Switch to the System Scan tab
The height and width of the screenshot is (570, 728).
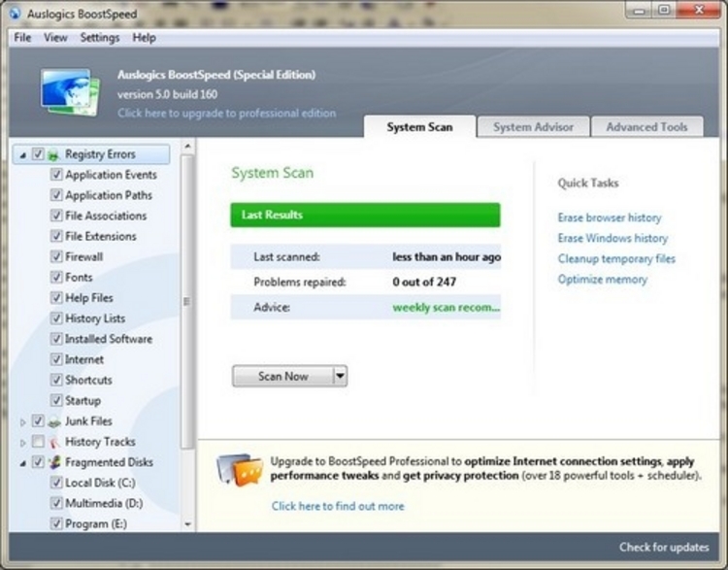[x=419, y=127]
